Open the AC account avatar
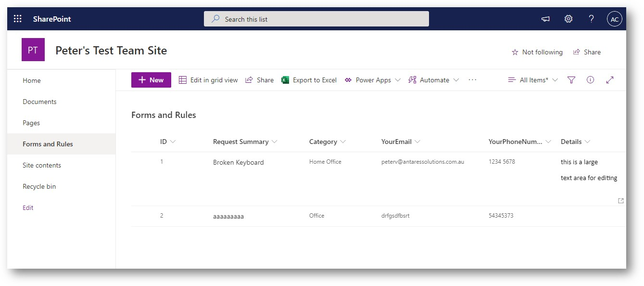 click(615, 19)
